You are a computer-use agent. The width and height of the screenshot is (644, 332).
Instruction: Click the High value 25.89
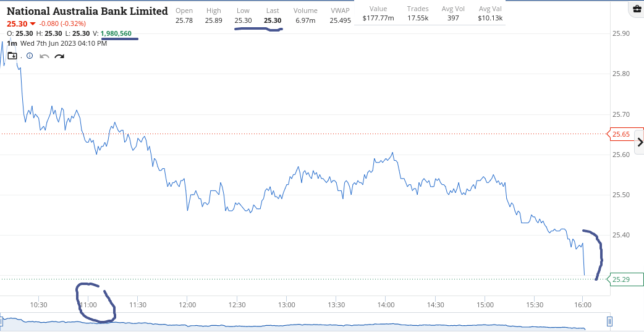[x=214, y=20]
